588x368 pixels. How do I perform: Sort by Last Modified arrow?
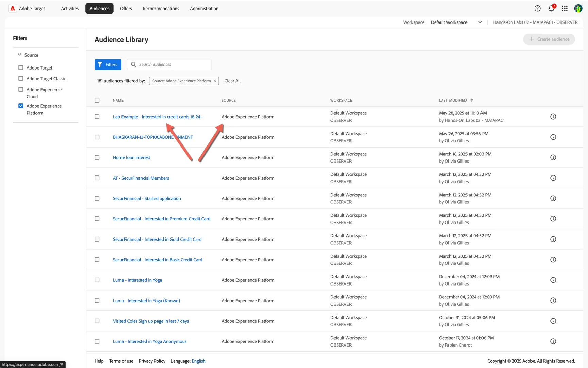point(472,100)
